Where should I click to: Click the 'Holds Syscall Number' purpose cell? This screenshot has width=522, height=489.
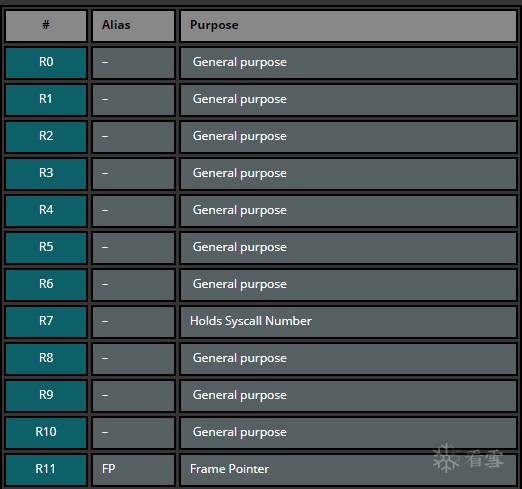point(348,322)
